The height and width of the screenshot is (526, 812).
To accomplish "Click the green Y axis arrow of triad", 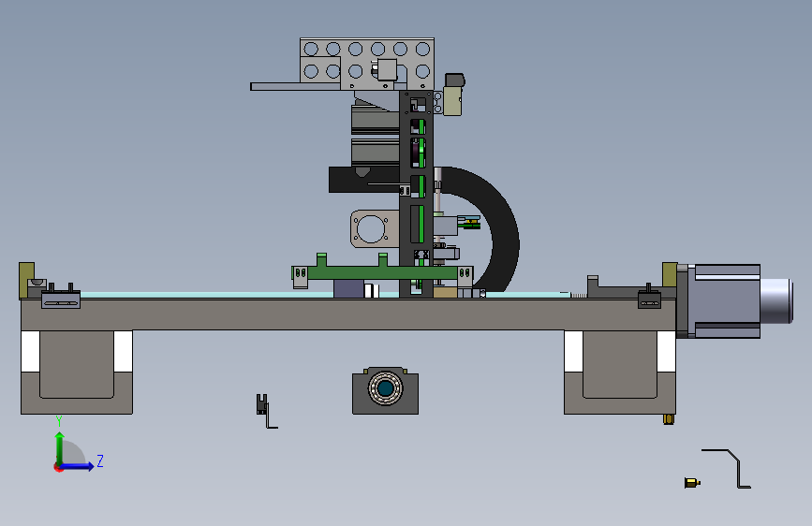I will click(x=60, y=448).
